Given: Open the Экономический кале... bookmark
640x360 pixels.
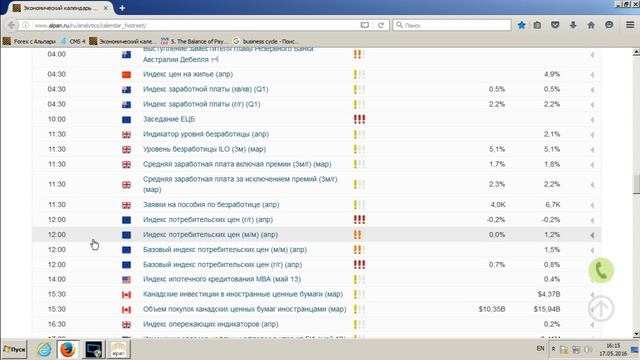Looking at the screenshot, I should pos(122,41).
